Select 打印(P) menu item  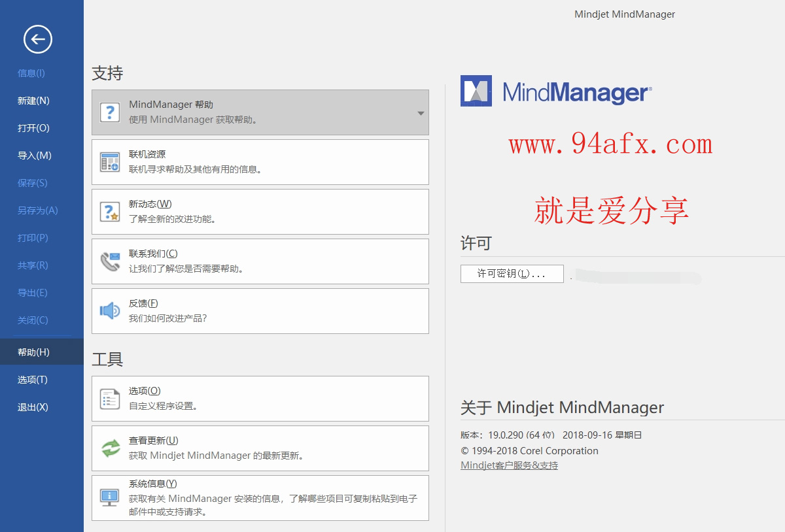33,238
